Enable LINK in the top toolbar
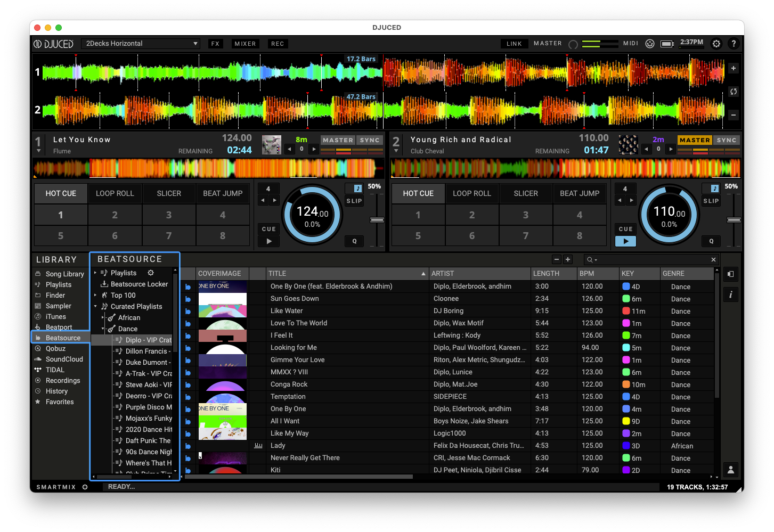The image size is (774, 532). [514, 43]
